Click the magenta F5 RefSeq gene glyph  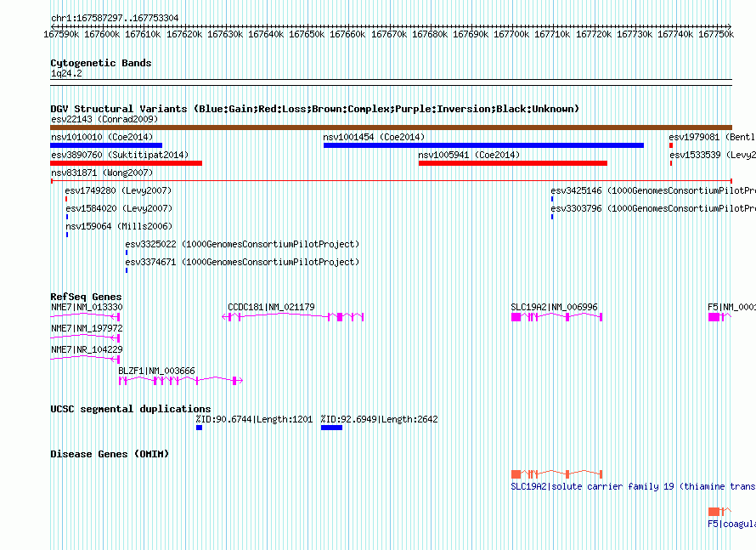[x=719, y=317]
